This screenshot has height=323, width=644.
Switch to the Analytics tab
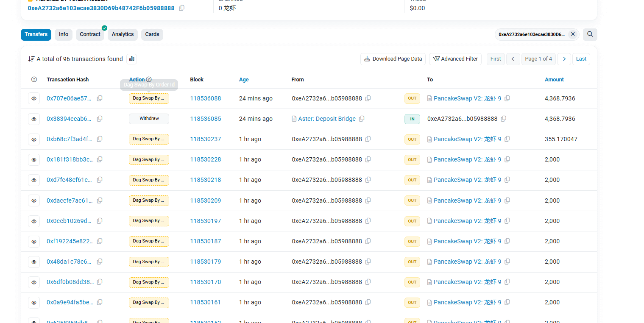(123, 34)
